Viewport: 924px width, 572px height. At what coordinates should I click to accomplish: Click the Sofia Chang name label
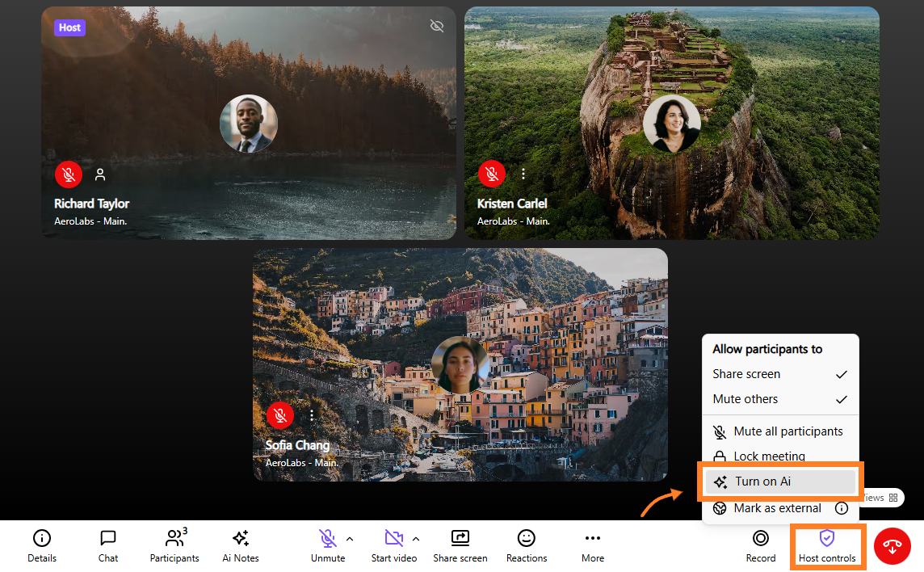click(297, 445)
